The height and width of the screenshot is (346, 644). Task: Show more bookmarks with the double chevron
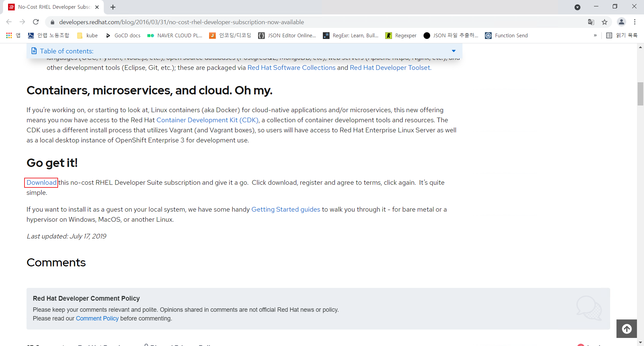point(595,35)
